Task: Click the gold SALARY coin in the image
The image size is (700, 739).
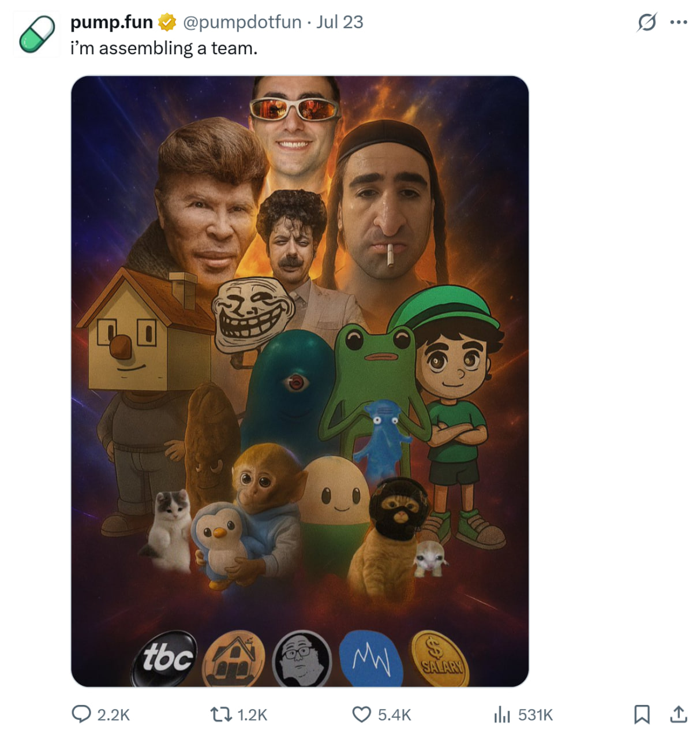Action: click(x=440, y=658)
